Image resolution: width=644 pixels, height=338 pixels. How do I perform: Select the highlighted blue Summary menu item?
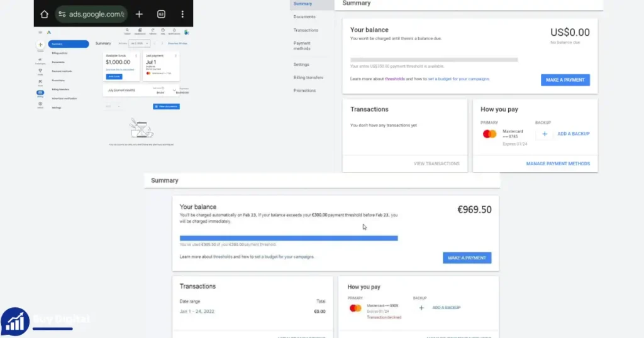pyautogui.click(x=69, y=44)
